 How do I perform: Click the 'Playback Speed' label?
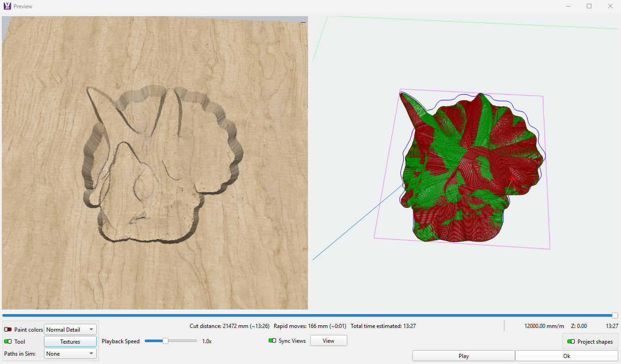(121, 341)
